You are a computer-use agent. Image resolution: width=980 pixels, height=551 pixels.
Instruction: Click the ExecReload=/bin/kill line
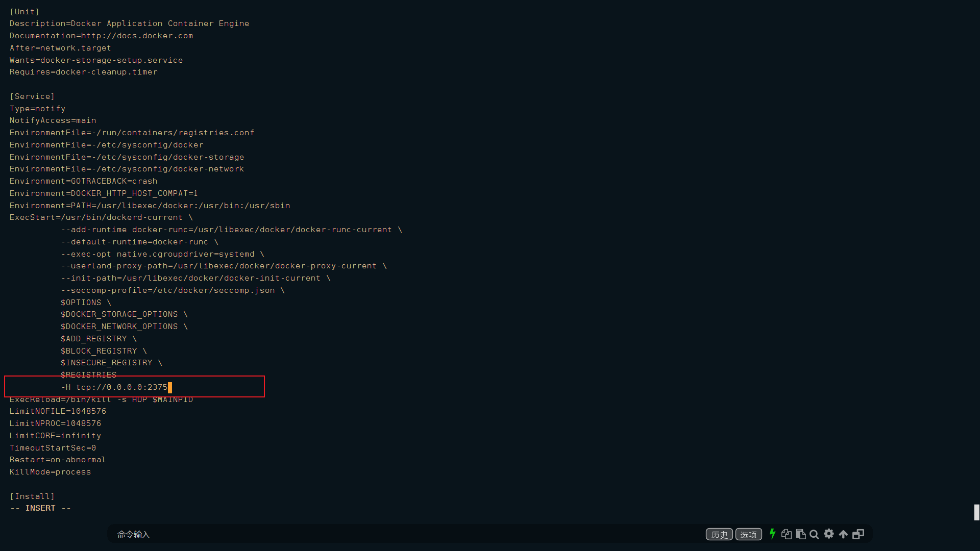click(x=101, y=399)
